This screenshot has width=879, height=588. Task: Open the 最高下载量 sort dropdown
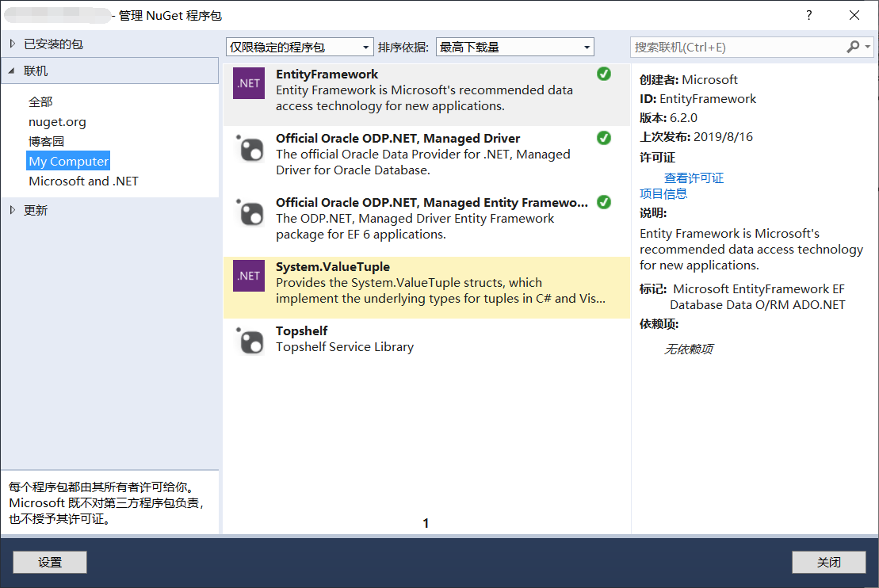[x=514, y=47]
